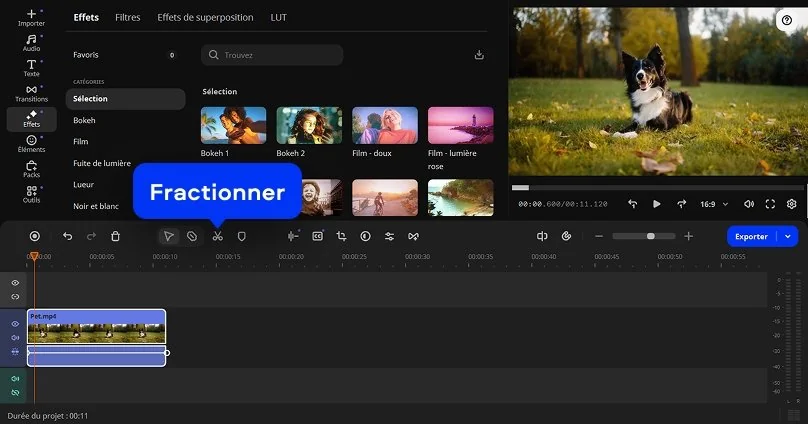Click the Exporter button
The height and width of the screenshot is (424, 808).
751,236
